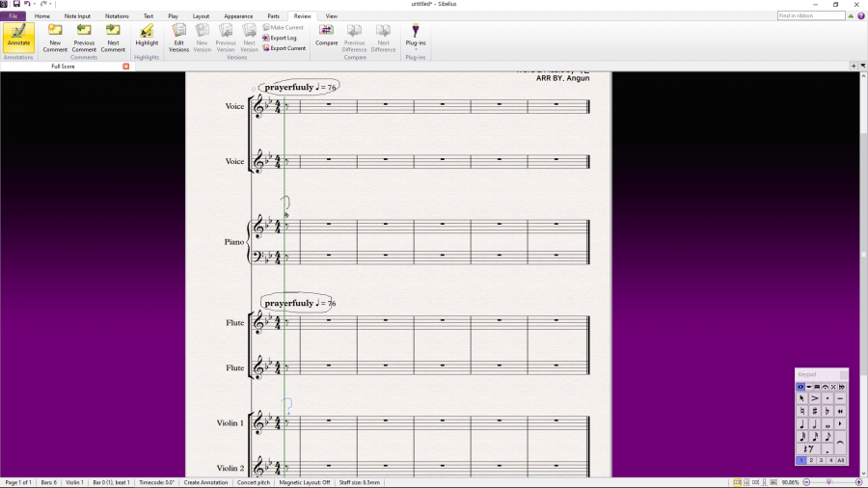The height and width of the screenshot is (488, 868).
Task: Toggle accent articulation on the Keypad
Action: coord(815,398)
